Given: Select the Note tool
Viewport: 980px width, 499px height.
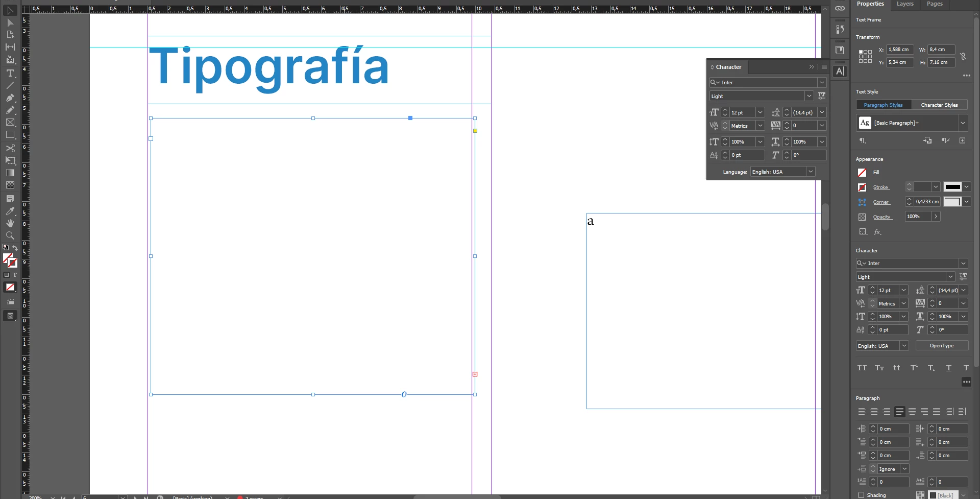Looking at the screenshot, I should pos(10,198).
